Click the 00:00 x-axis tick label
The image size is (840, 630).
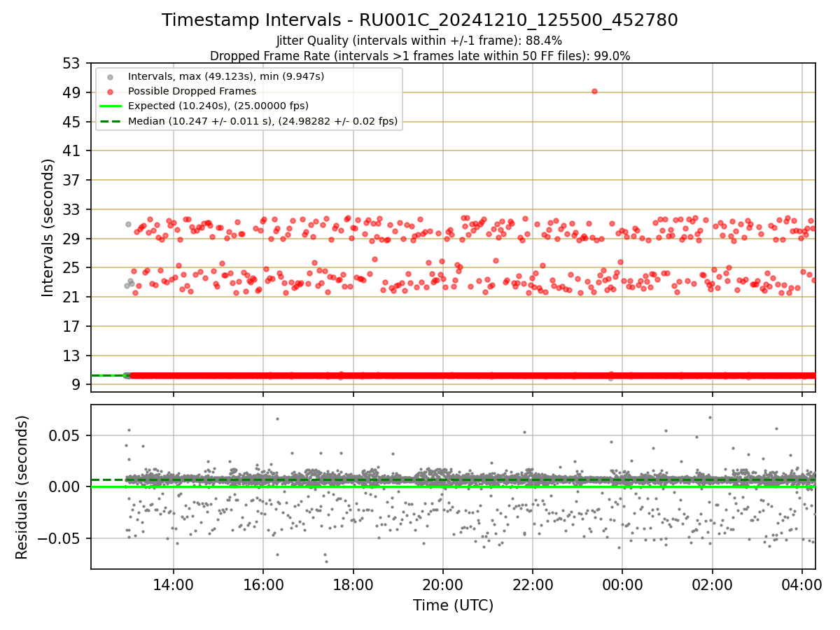tap(622, 584)
